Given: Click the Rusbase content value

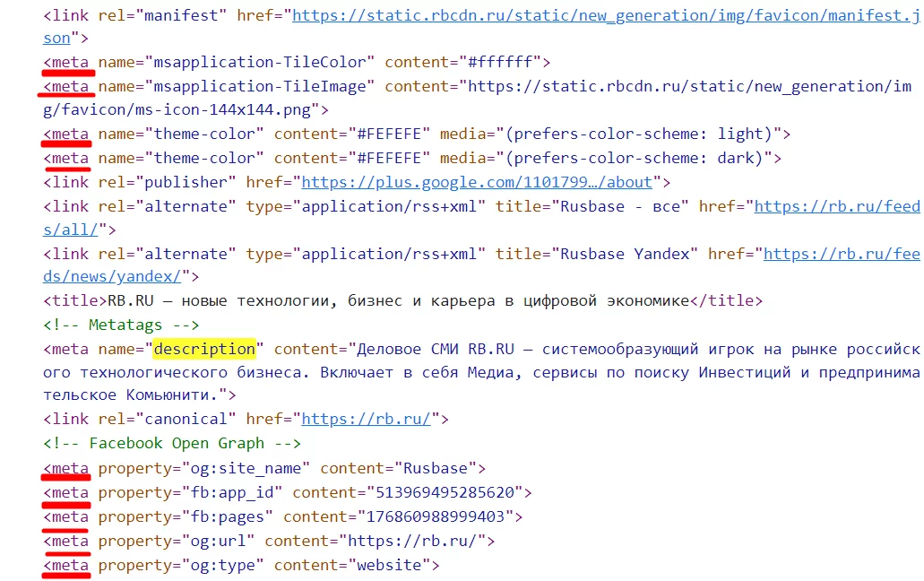Looking at the screenshot, I should coord(435,469).
